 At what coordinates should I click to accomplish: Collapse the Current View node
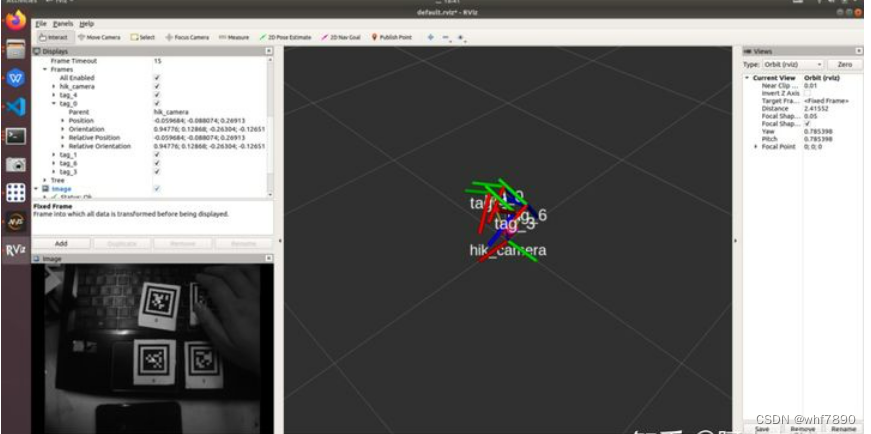747,78
